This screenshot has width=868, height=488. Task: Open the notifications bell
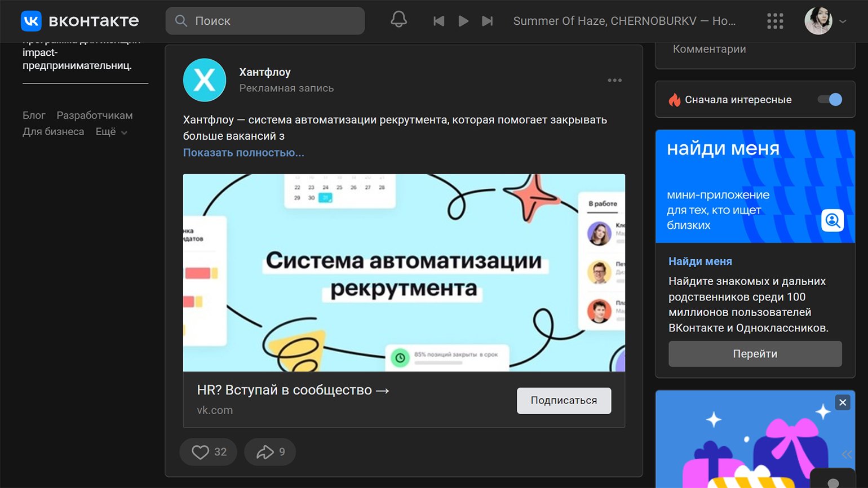(398, 20)
